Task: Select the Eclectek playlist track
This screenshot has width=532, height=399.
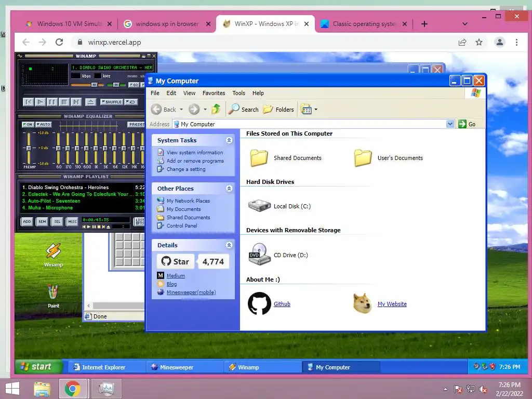Action: (x=83, y=194)
